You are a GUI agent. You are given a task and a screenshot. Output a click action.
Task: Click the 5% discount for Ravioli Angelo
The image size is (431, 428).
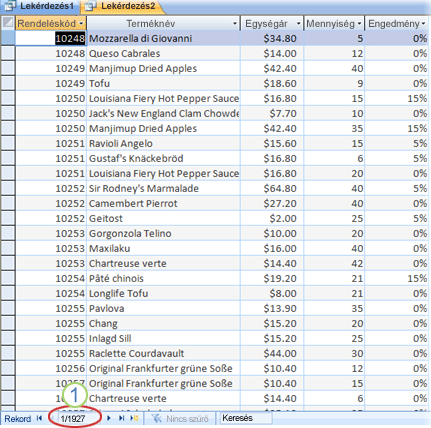397,143
